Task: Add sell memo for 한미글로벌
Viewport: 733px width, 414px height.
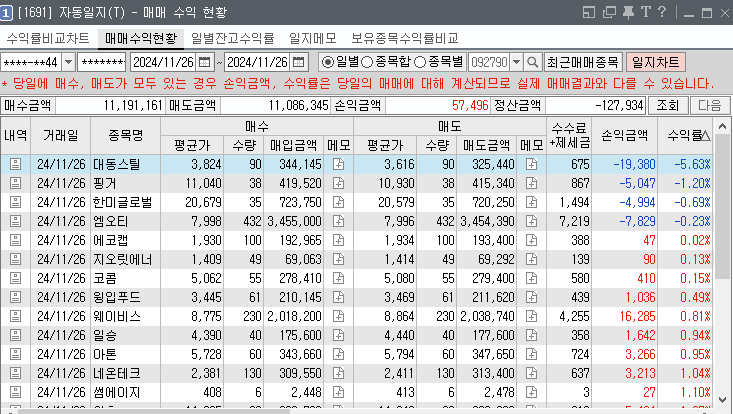Action: coord(532,202)
